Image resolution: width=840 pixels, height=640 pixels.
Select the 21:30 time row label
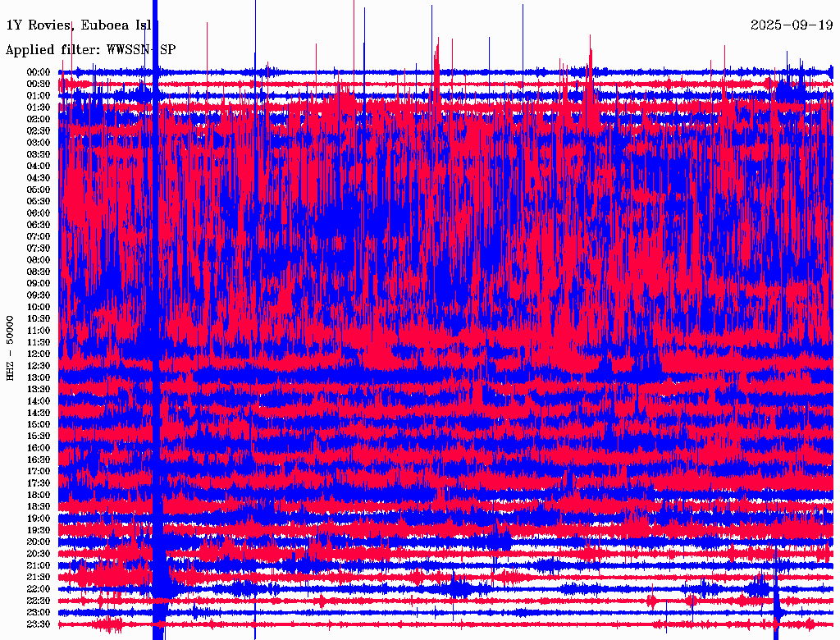point(39,577)
